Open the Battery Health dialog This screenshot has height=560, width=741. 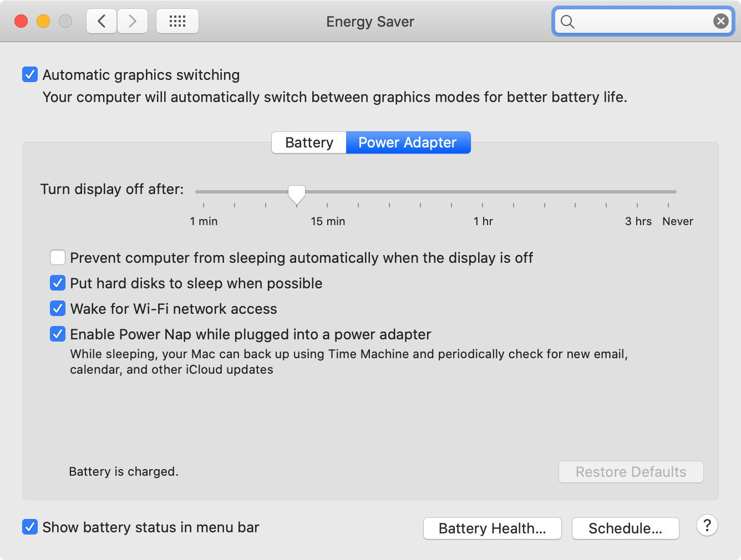(x=493, y=528)
